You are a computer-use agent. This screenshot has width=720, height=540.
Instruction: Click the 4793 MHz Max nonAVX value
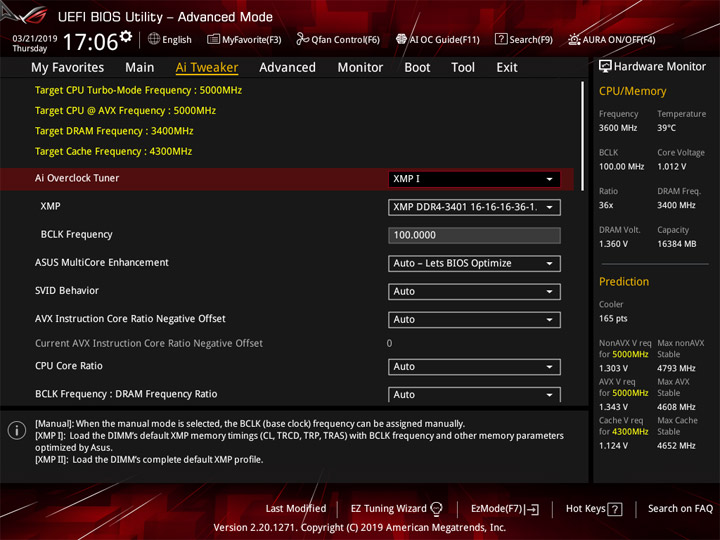tap(676, 368)
